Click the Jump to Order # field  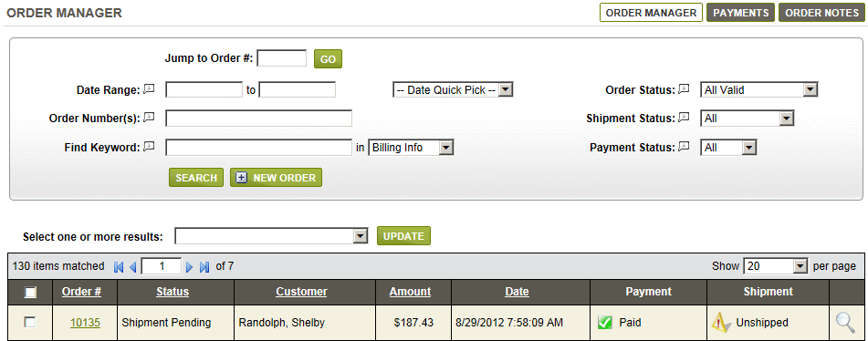pos(282,58)
